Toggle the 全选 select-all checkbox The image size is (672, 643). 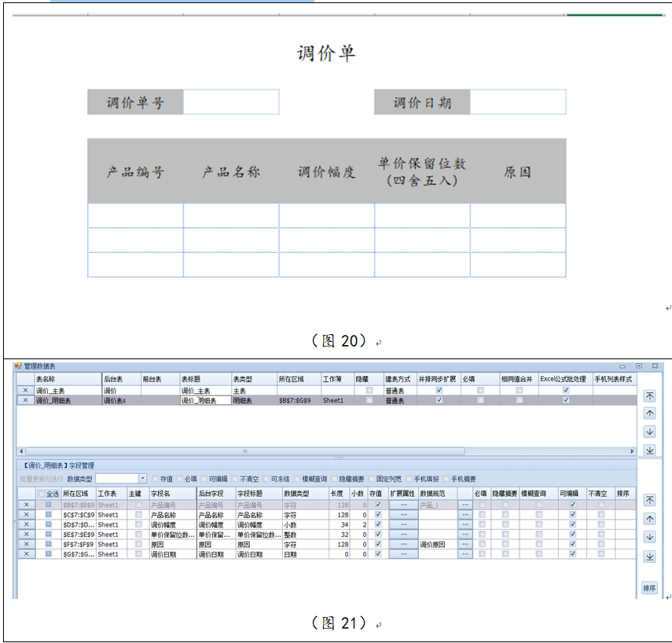point(42,494)
